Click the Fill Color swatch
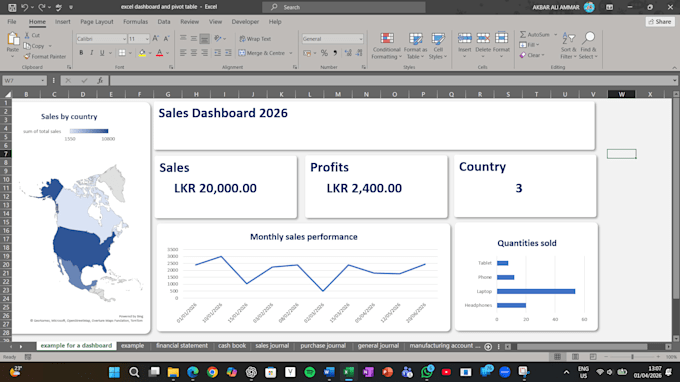Image resolution: width=680 pixels, height=382 pixels. [142, 53]
